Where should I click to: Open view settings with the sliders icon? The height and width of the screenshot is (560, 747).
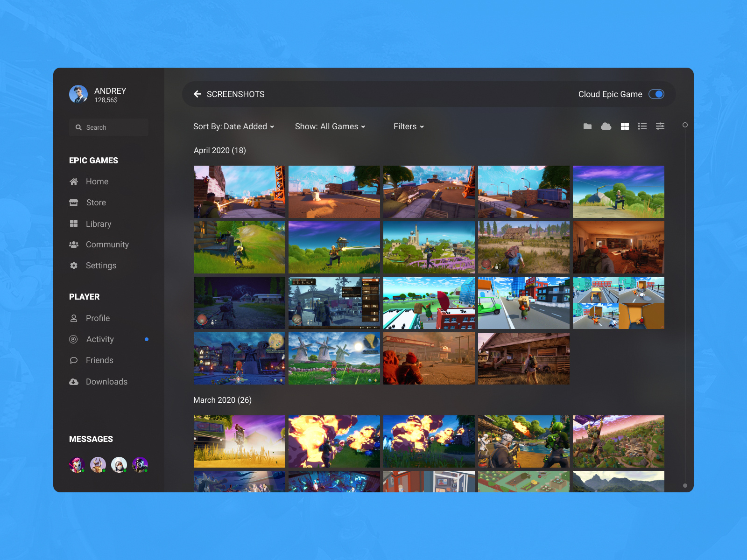[x=660, y=126]
